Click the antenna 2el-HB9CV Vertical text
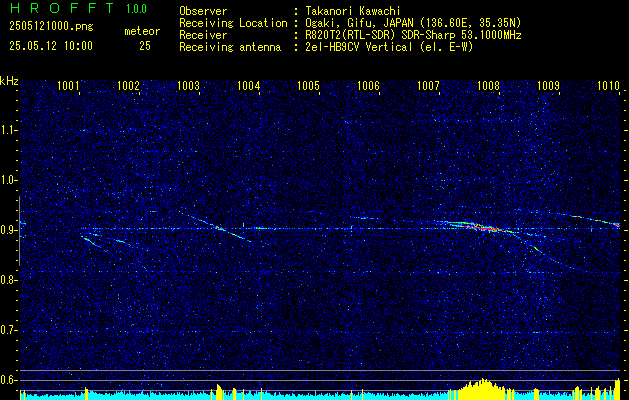 389,47
